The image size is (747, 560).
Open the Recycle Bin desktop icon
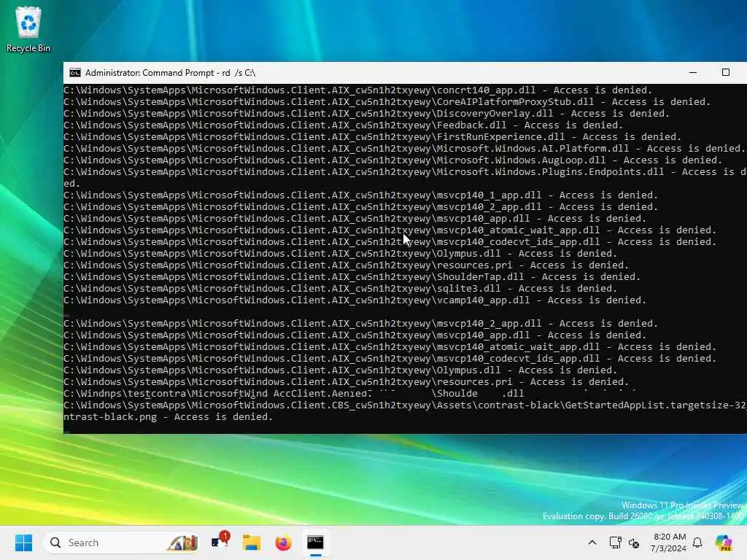coord(28,29)
